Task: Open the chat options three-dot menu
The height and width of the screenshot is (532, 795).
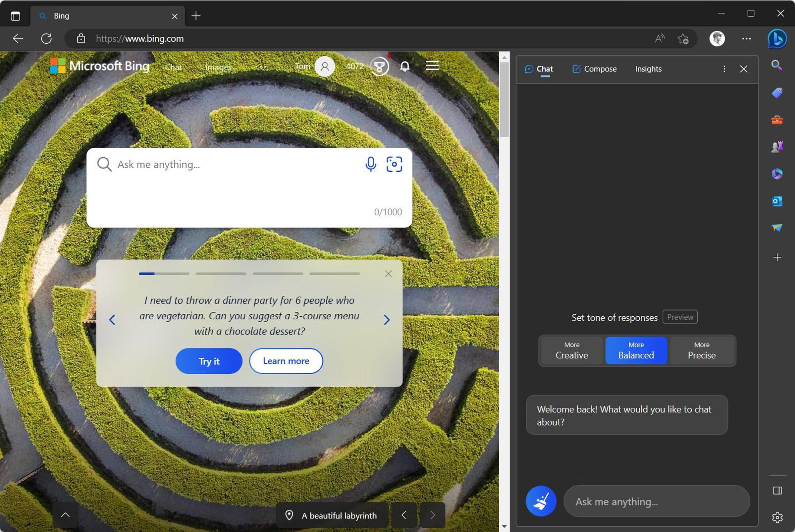Action: tap(724, 69)
